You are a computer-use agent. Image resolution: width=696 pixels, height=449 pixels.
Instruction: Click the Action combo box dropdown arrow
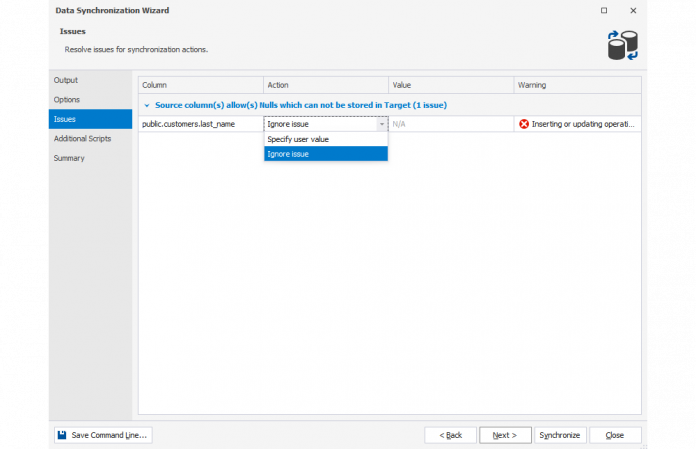point(381,124)
